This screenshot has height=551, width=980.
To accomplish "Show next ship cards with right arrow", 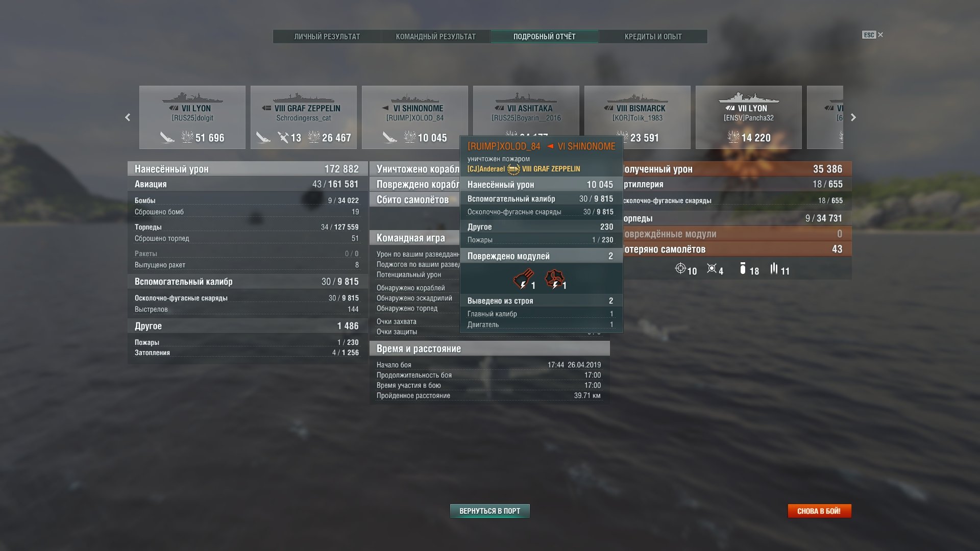I will click(853, 117).
